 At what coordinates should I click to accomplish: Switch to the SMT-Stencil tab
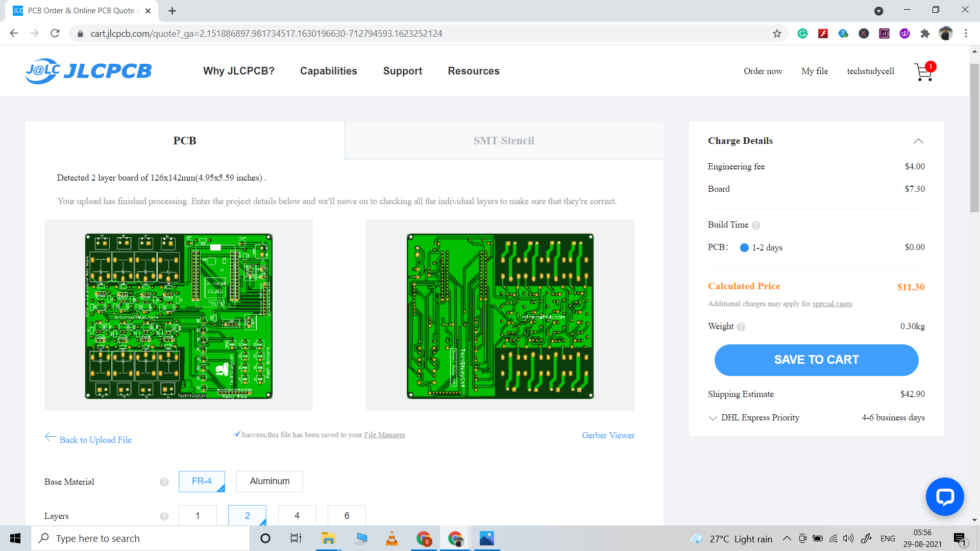504,140
